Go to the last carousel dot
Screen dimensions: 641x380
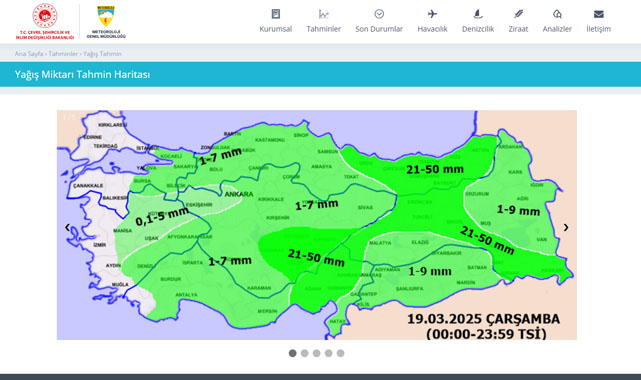click(x=340, y=353)
